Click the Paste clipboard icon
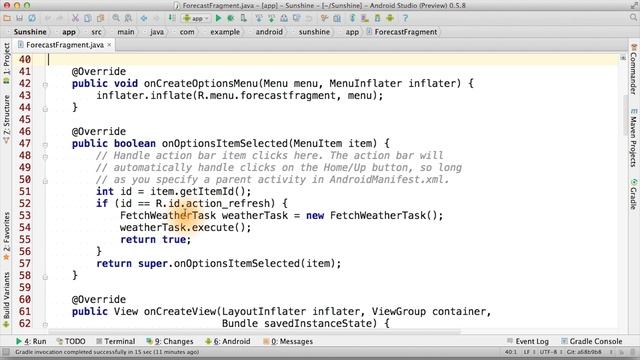 100,18
